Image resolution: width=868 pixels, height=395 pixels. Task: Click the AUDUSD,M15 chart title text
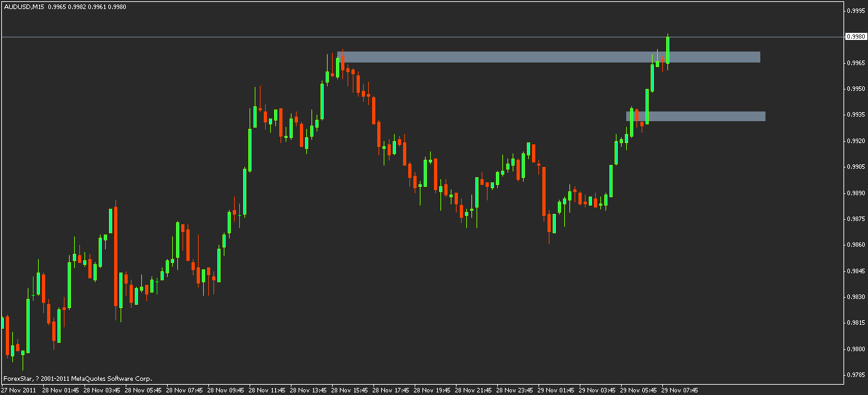23,6
